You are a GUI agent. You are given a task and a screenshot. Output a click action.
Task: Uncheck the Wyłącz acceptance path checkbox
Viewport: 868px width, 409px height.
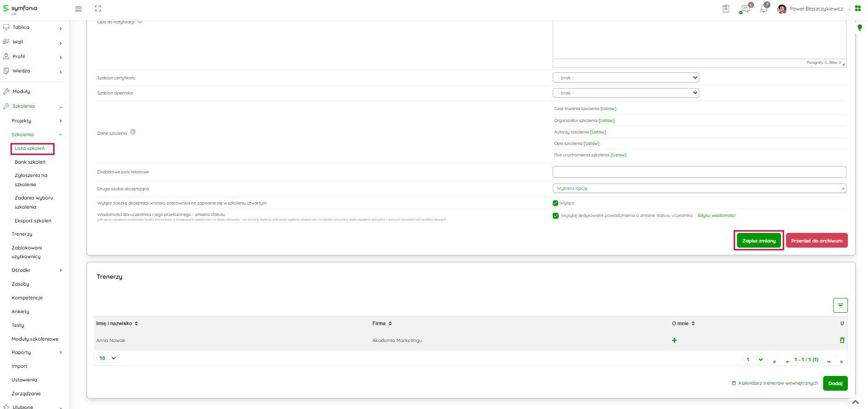(555, 203)
